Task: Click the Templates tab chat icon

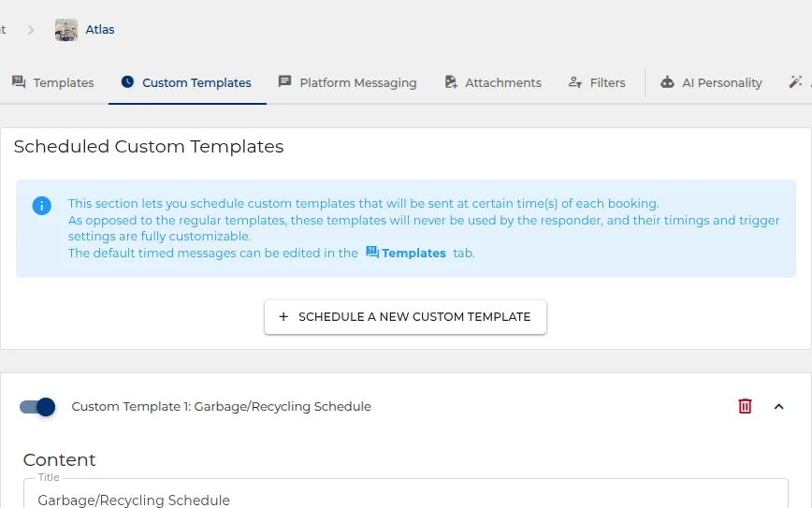Action: pyautogui.click(x=19, y=81)
